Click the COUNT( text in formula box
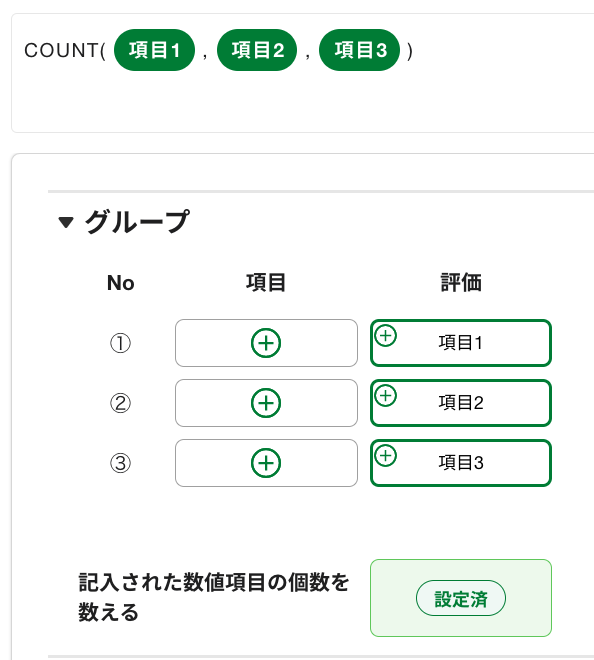 (x=65, y=51)
